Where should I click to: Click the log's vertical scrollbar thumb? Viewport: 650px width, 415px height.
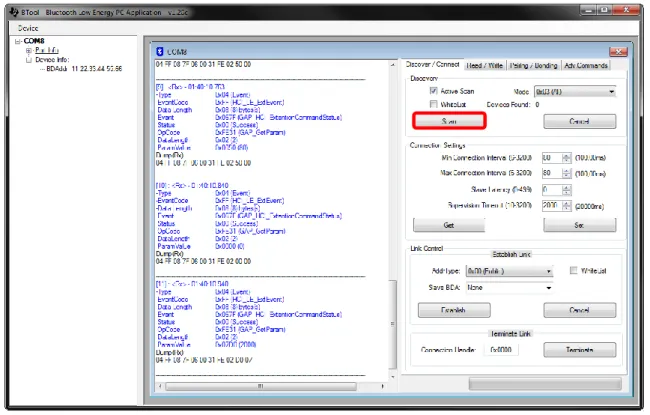click(393, 325)
